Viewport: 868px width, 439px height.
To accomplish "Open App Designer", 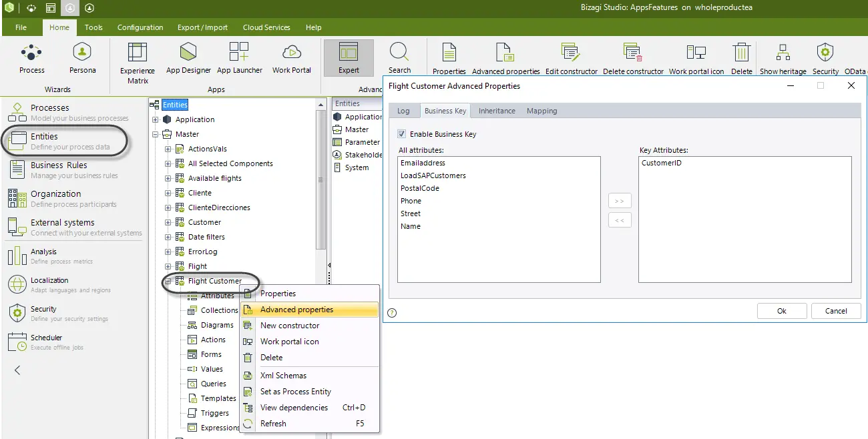I will point(188,58).
